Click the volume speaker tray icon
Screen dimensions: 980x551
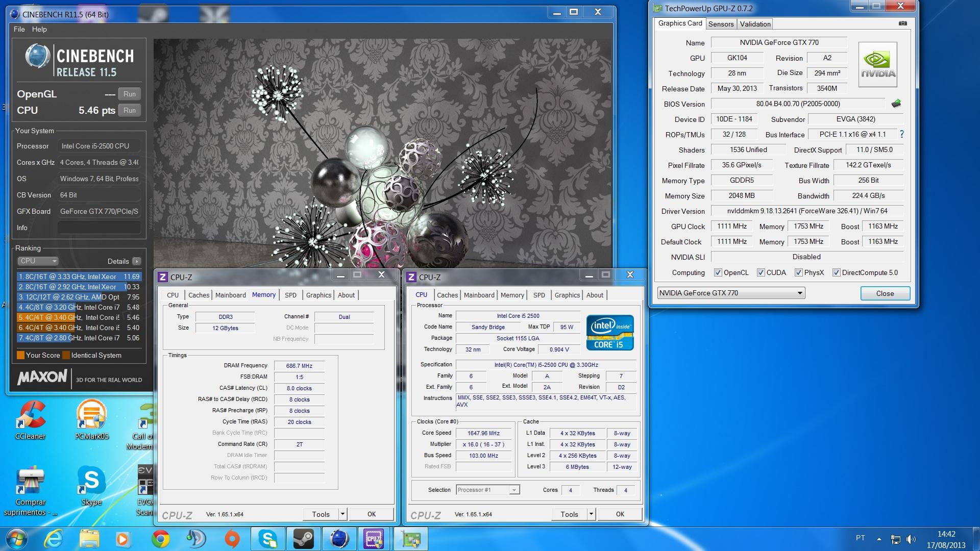tap(911, 539)
